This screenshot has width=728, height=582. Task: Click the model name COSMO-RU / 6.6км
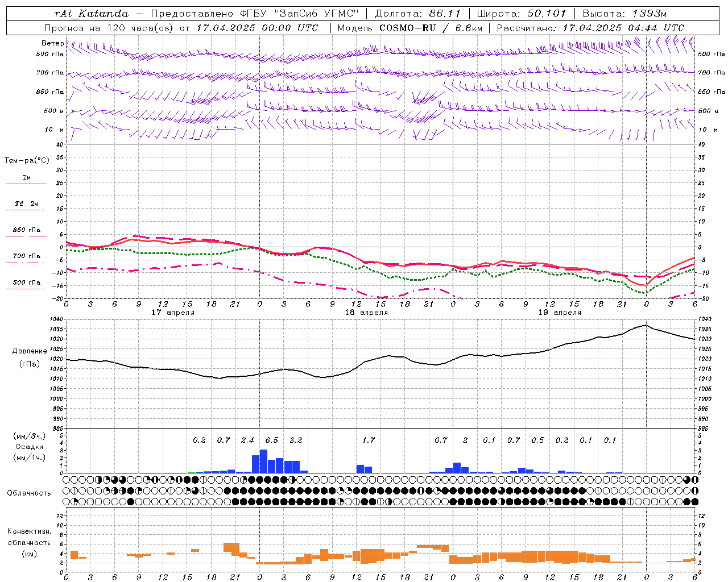[x=431, y=28]
